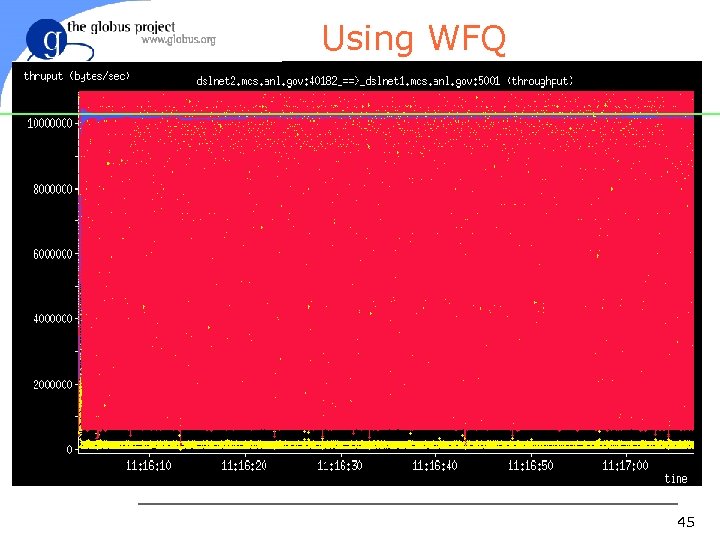Click the yellow low-throughput band near zero
This screenshot has width=720, height=540.
tap(386, 444)
